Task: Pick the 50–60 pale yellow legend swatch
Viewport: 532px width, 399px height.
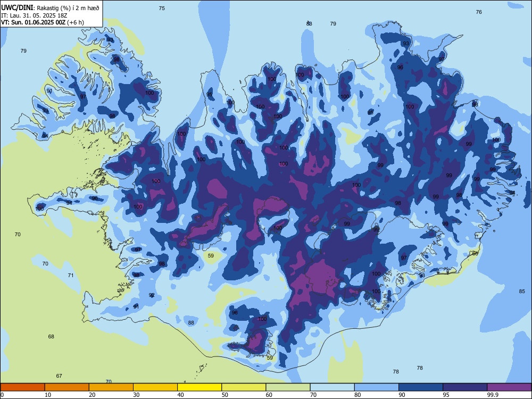Action: (x=244, y=387)
